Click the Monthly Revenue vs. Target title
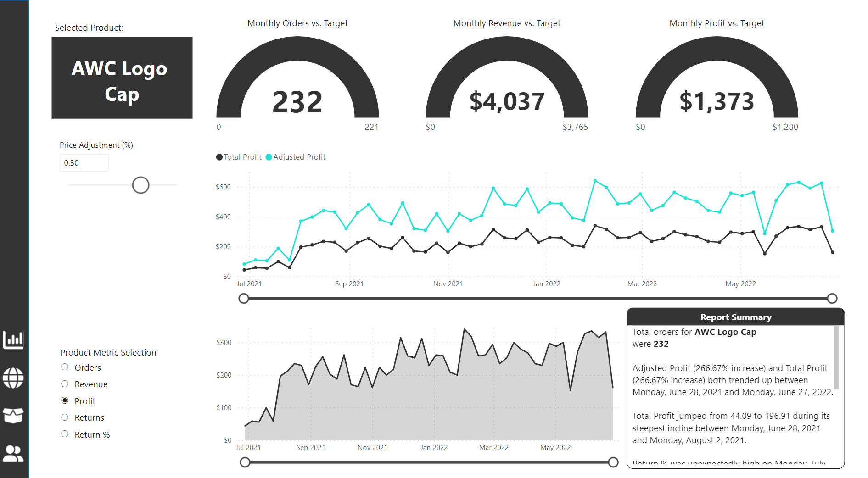868x478 pixels. click(x=507, y=23)
